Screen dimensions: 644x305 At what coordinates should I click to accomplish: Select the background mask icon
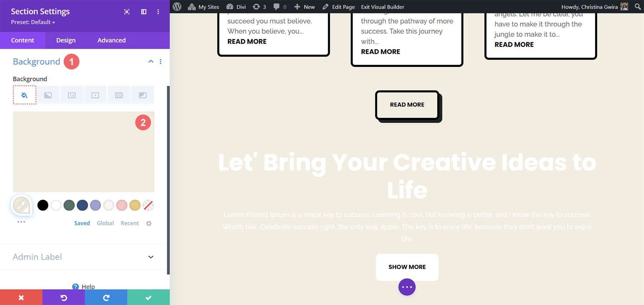pos(142,95)
